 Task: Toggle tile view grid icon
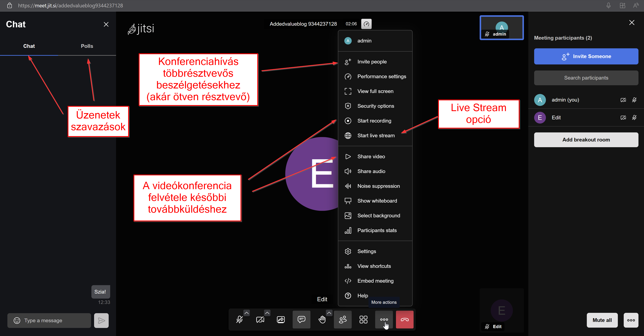[x=363, y=320]
